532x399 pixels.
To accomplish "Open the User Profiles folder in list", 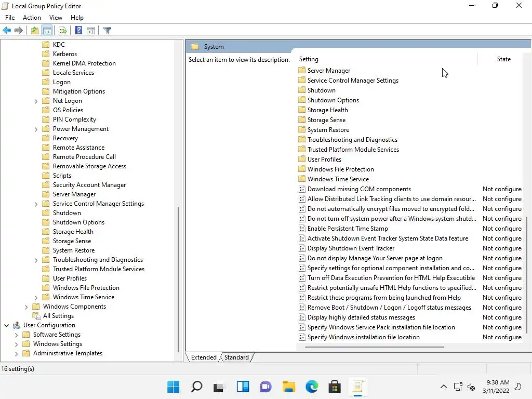I will [x=324, y=159].
